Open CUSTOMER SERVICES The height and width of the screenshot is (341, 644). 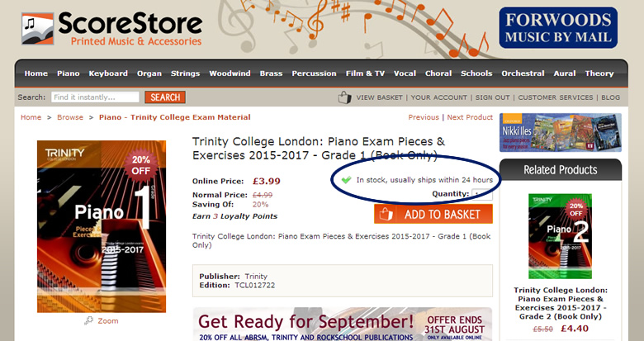pos(556,97)
